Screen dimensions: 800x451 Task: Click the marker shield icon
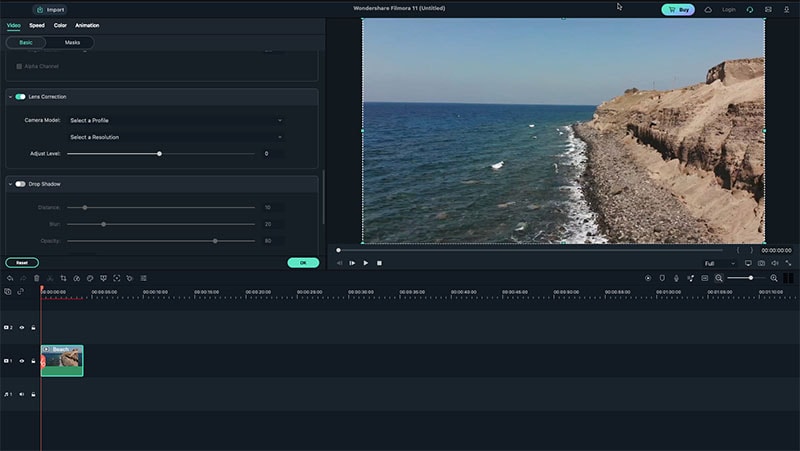tap(662, 278)
